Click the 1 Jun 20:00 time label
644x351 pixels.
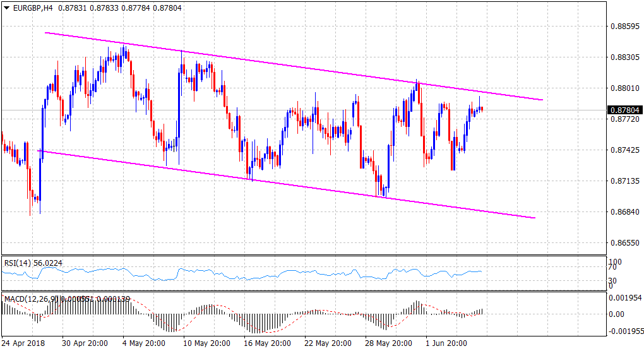(447, 343)
